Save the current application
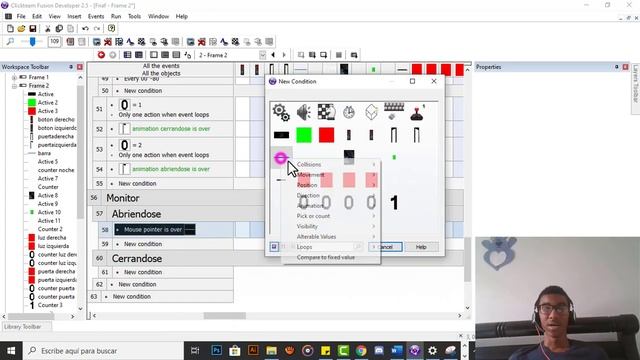640x360 pixels. click(x=33, y=29)
